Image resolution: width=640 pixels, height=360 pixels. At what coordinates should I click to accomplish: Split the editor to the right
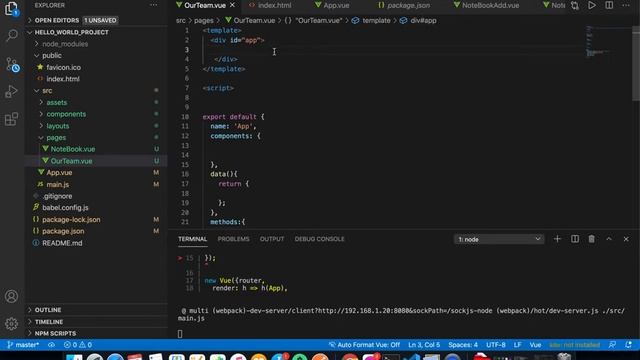coord(609,5)
